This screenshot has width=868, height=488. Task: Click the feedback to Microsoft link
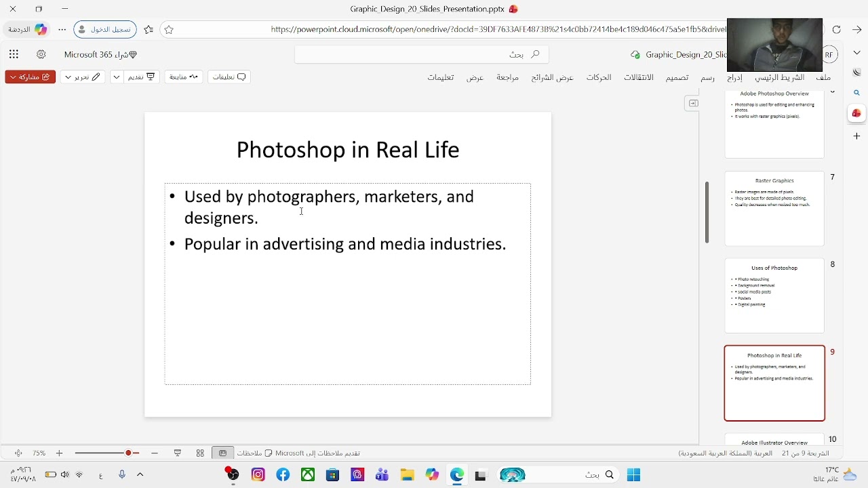pyautogui.click(x=317, y=453)
